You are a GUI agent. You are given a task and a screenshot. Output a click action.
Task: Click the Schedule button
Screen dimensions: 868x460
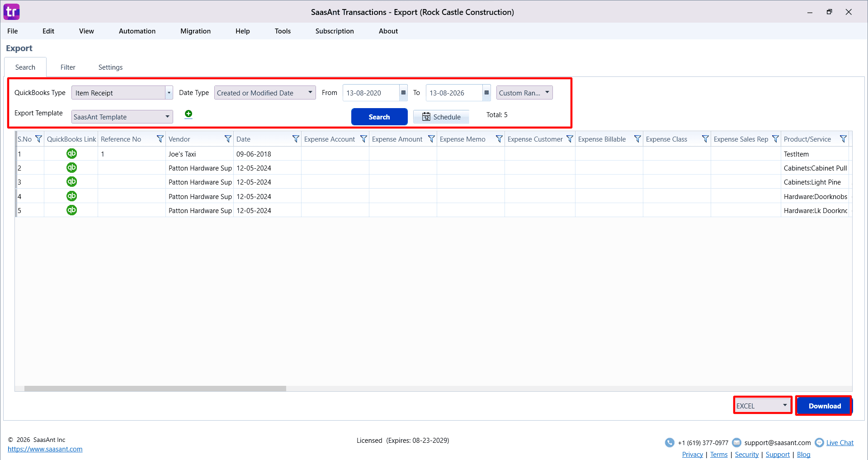click(x=441, y=117)
